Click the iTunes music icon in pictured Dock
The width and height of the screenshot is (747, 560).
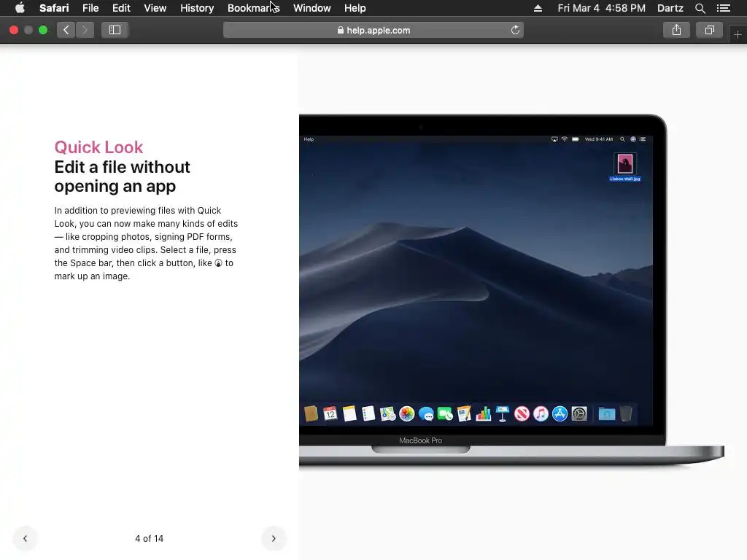pyautogui.click(x=541, y=413)
